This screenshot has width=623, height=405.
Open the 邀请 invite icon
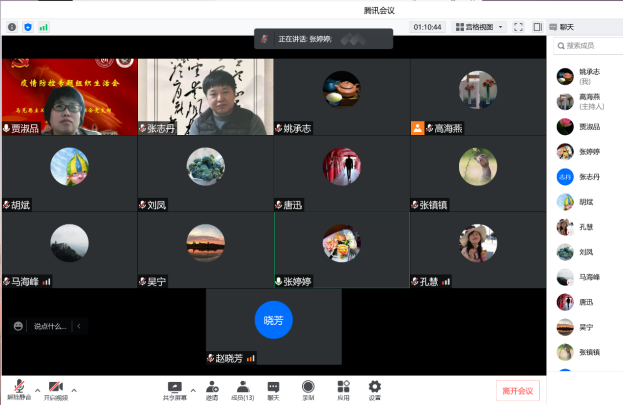click(212, 388)
